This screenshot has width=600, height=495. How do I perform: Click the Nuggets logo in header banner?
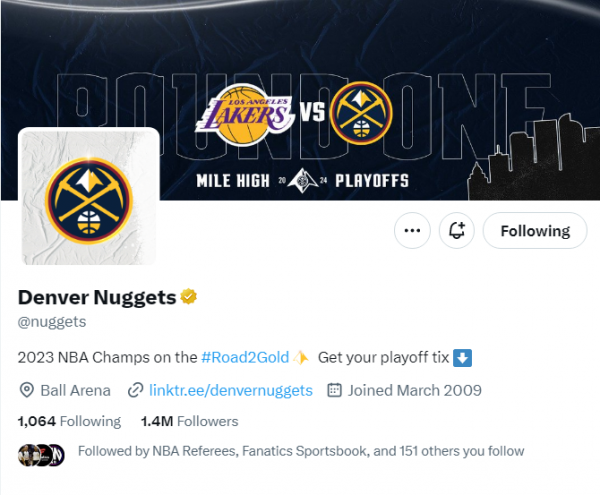[x=361, y=112]
